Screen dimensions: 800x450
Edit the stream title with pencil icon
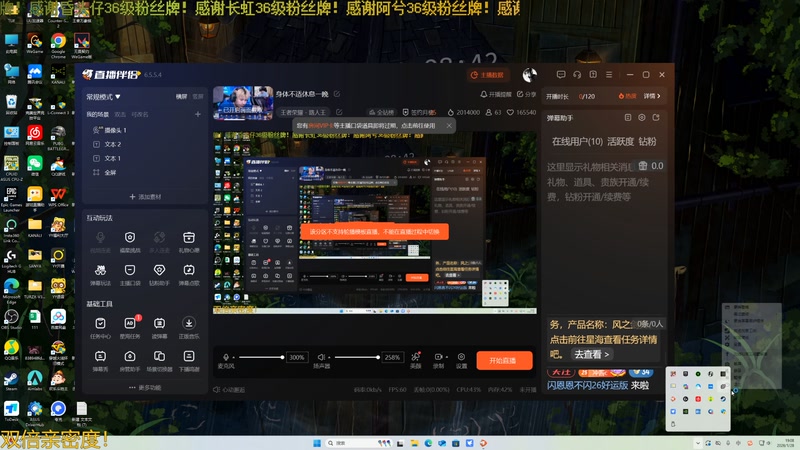coord(337,94)
